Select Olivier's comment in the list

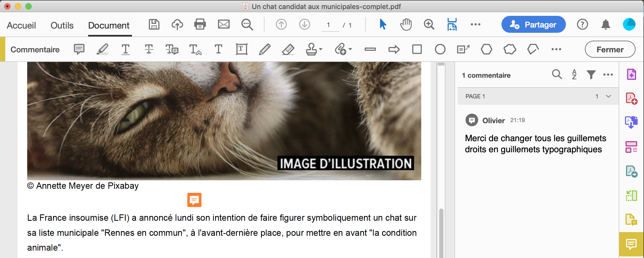(x=538, y=134)
